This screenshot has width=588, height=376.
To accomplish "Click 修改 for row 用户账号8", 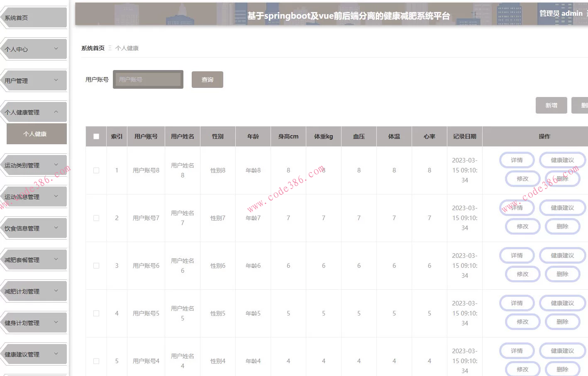I will (522, 179).
